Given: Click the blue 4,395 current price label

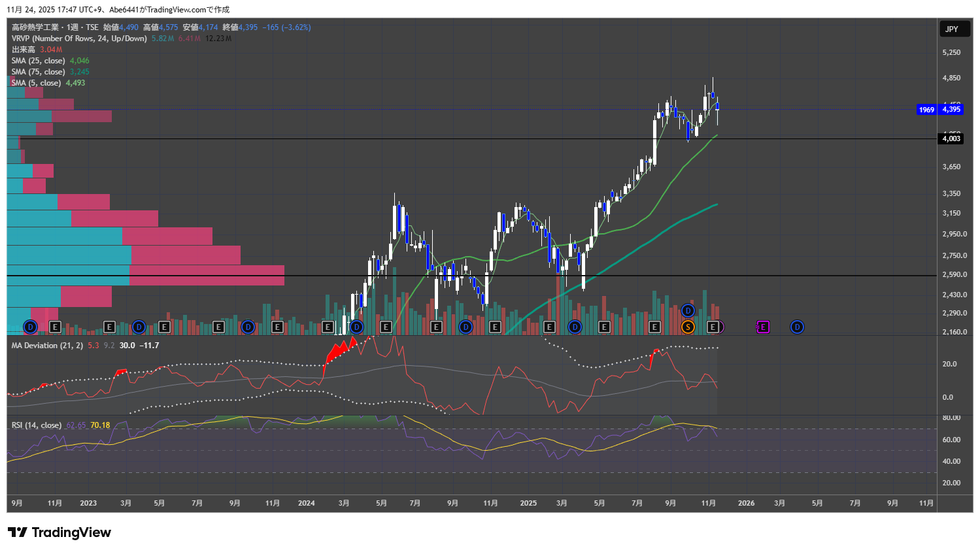Looking at the screenshot, I should (x=951, y=109).
